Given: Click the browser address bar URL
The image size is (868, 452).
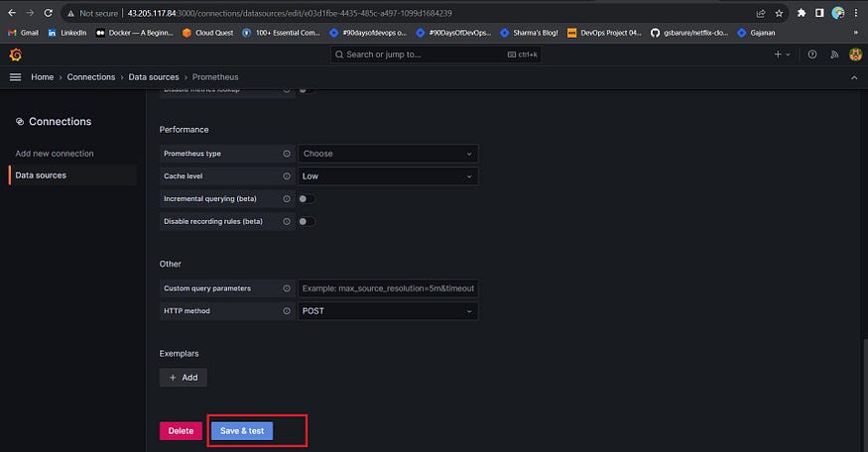Looking at the screenshot, I should (290, 13).
